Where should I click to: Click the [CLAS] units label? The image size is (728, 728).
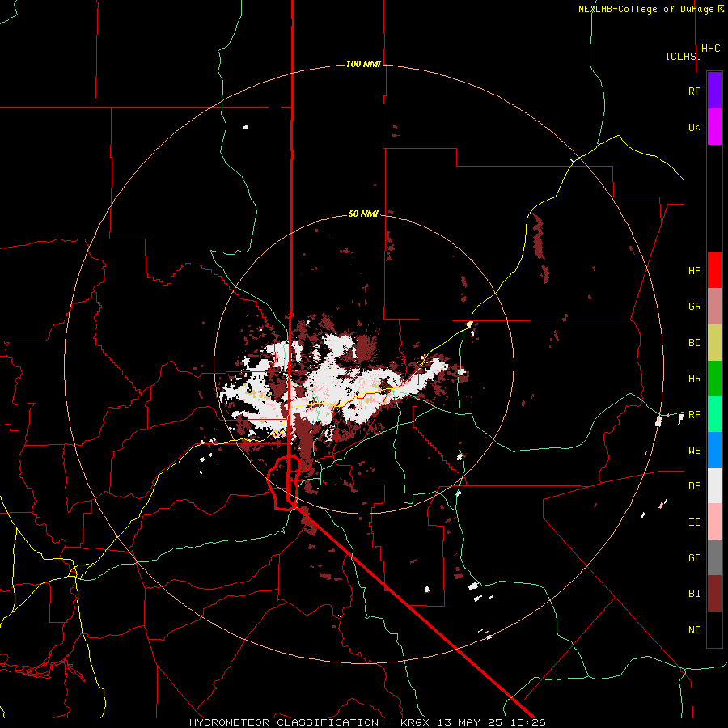684,56
